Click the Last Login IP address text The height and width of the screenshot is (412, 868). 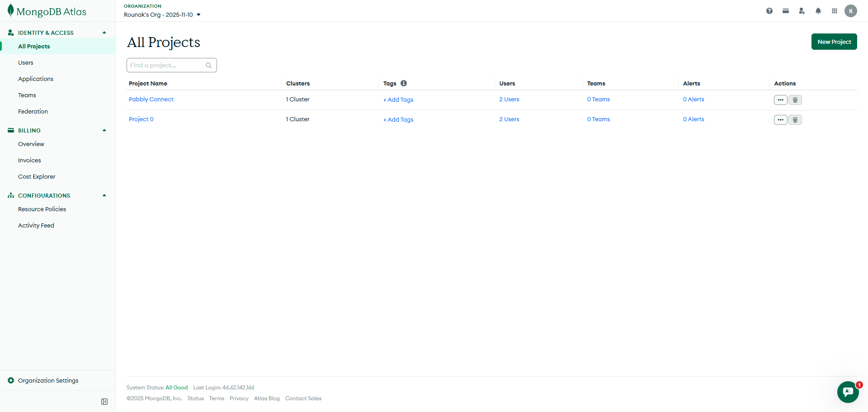pyautogui.click(x=238, y=388)
